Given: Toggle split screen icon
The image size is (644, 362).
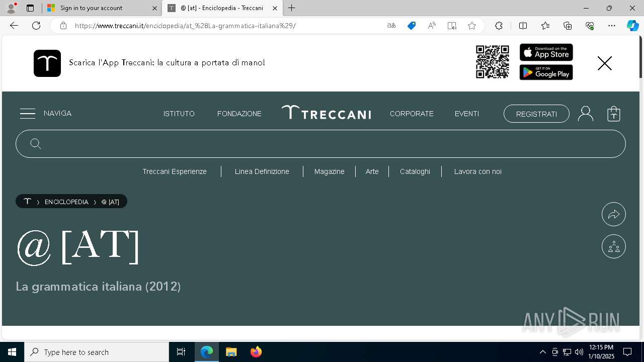Looking at the screenshot, I should pos(523,26).
